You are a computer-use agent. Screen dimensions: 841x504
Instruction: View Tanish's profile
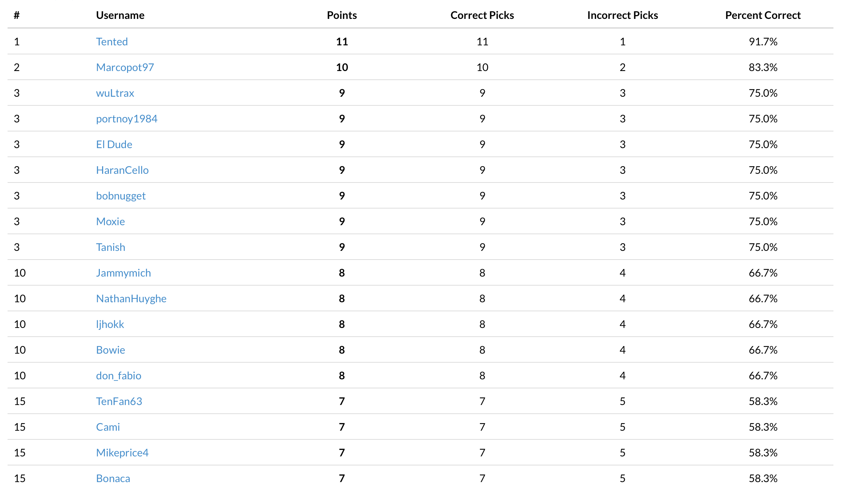[x=110, y=247]
